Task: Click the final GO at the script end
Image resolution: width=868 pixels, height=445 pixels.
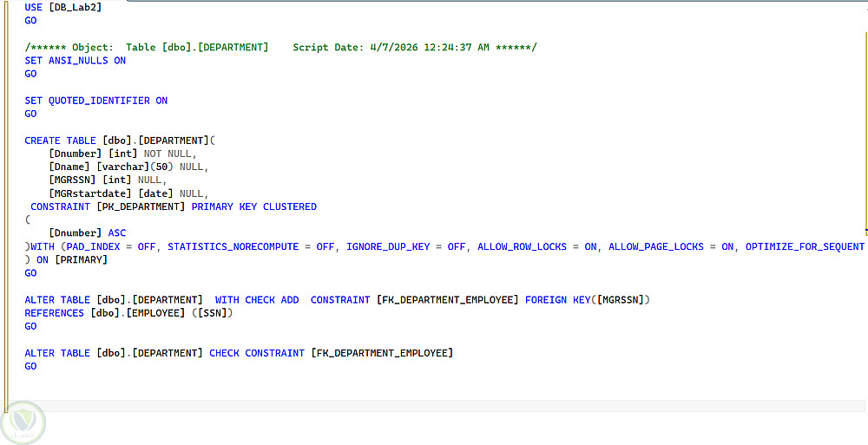Action: pos(30,366)
